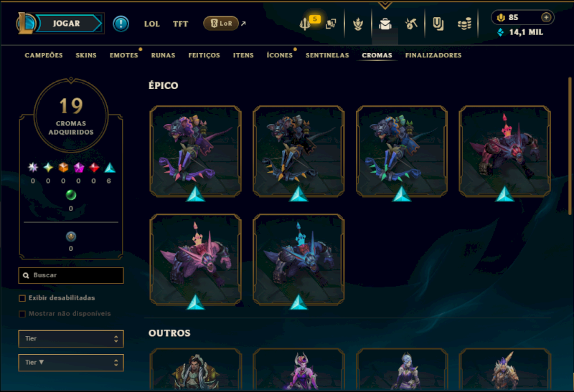Open the Tier ▼ sorting dropdown
Screen dimensions: 574x392
point(71,363)
